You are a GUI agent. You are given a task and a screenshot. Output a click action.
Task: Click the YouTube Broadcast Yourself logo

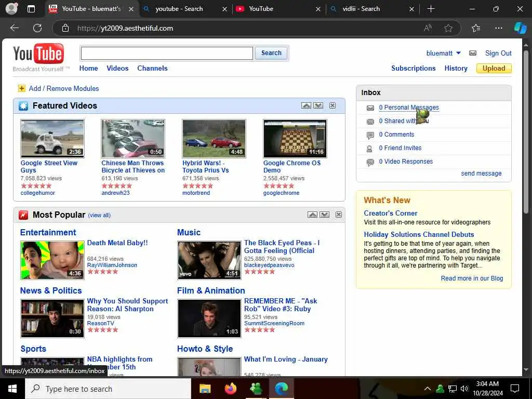tap(41, 58)
